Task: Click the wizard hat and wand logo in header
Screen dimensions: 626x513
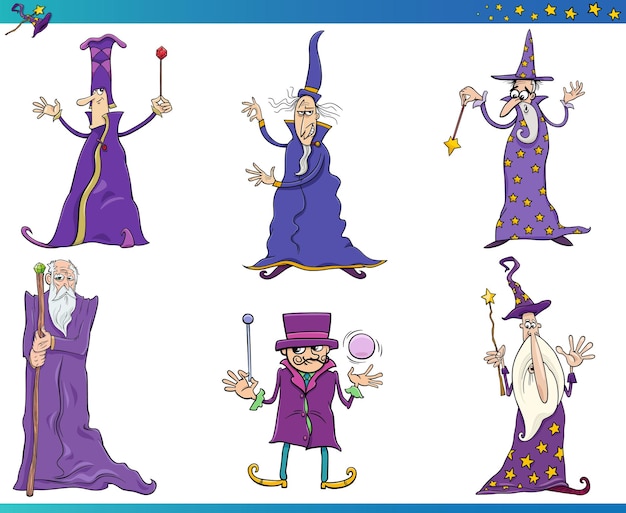Action: coord(28,20)
